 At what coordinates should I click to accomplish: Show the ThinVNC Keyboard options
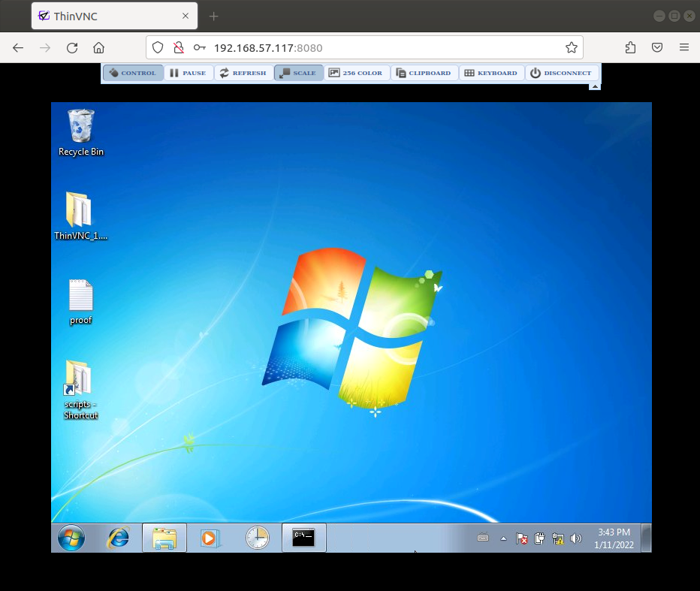tap(491, 73)
